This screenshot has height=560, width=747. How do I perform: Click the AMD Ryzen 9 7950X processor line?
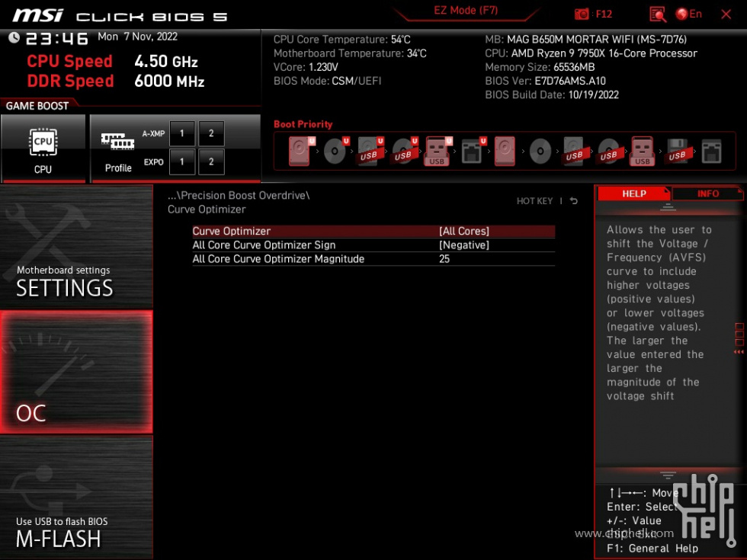tap(592, 53)
